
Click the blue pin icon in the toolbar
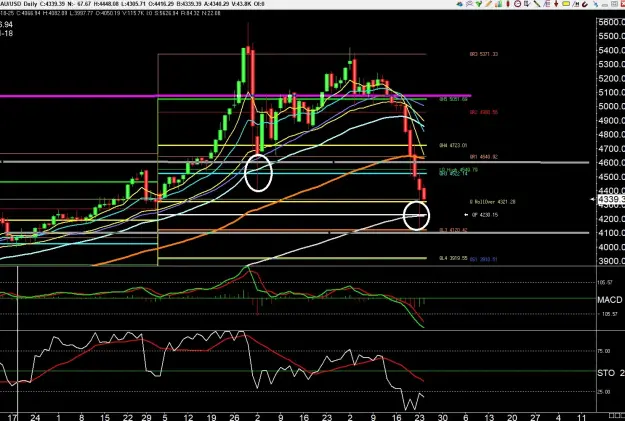click(596, 4)
